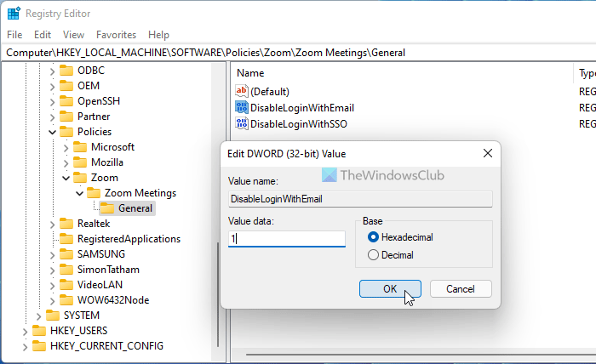Expand the Mozilla tree node

66,163
